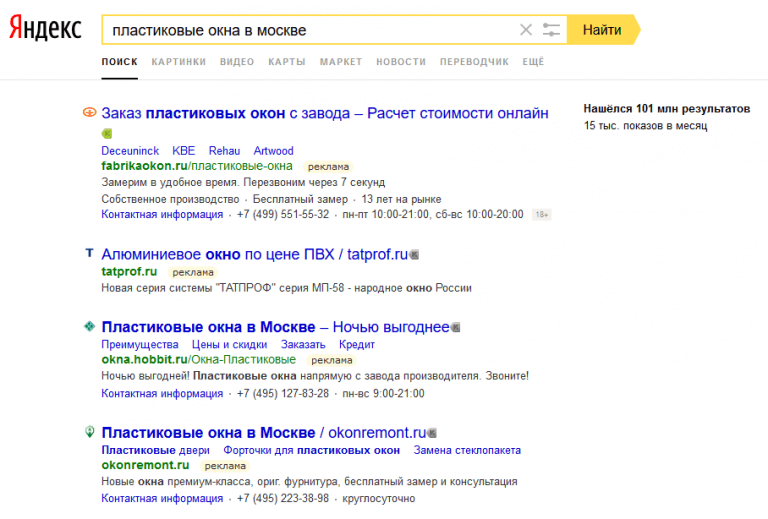The image size is (768, 519).
Task: Open the Rehau sitelink
Action: click(224, 151)
